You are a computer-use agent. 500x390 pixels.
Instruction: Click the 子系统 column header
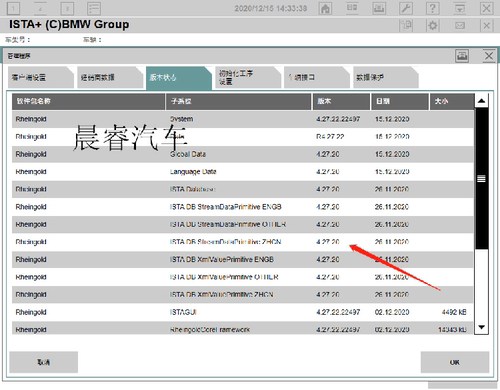(239, 101)
